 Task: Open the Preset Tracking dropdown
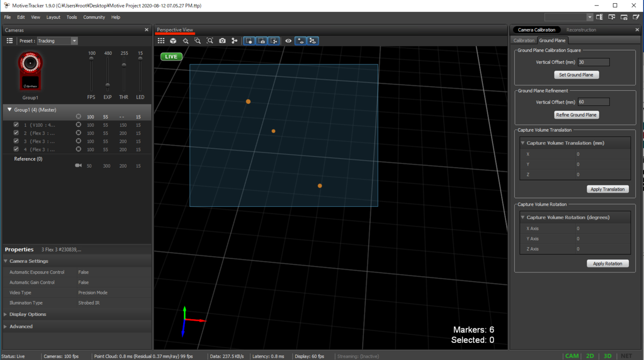[x=57, y=41]
